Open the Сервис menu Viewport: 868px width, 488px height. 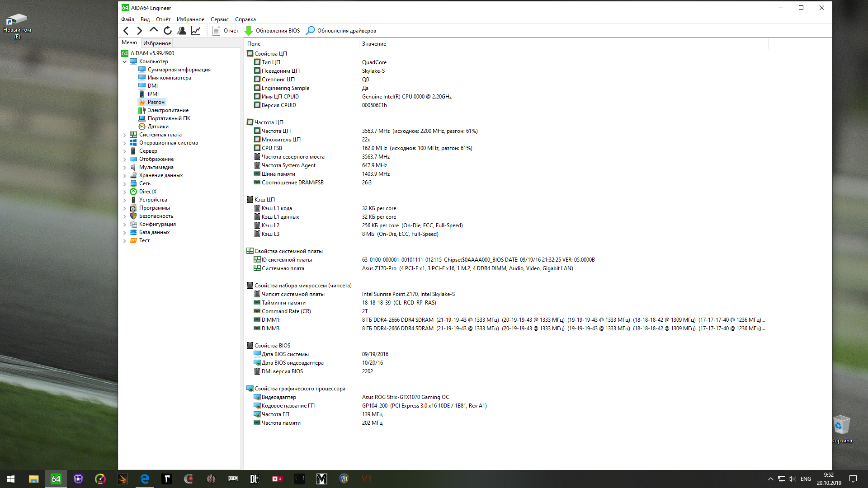click(219, 19)
